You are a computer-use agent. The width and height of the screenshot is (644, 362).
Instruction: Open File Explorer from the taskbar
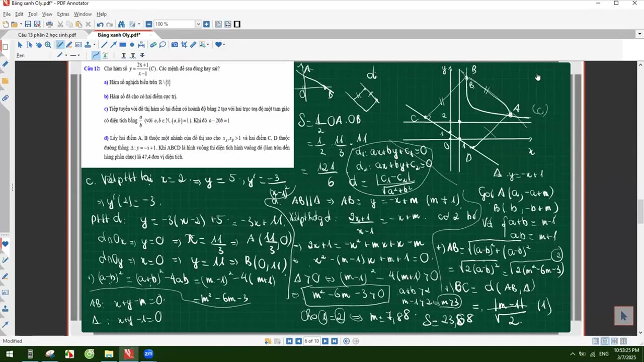click(109, 354)
